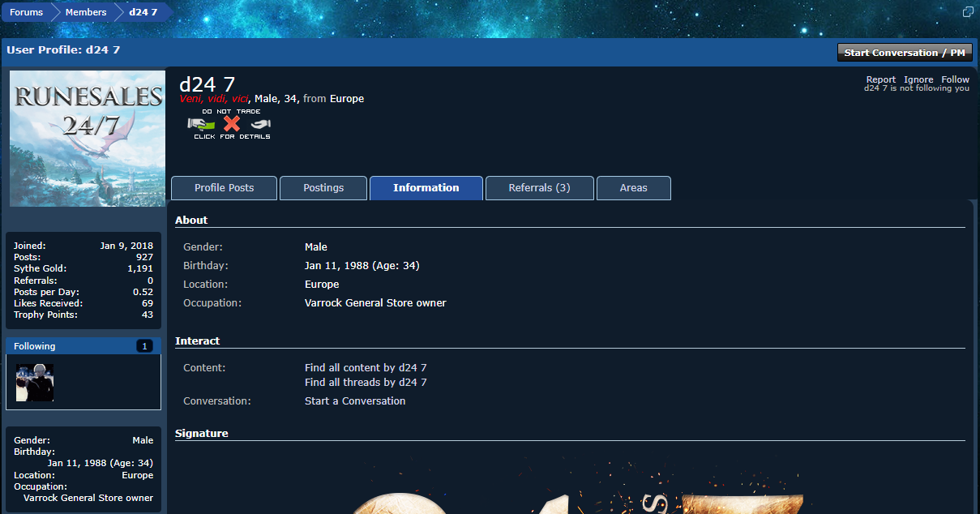The height and width of the screenshot is (514, 980).
Task: Click the Joined date Jan 9, 2018
Action: coord(126,246)
